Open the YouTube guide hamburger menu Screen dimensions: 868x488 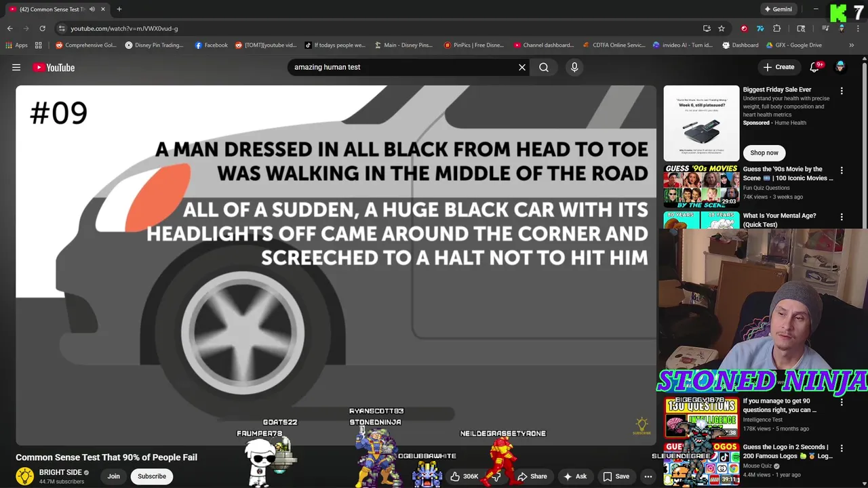pos(16,67)
